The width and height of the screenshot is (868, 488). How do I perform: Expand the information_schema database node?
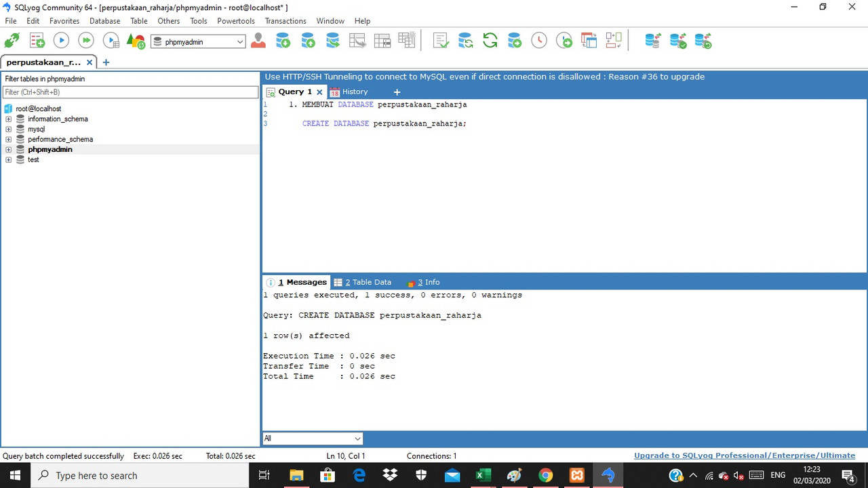(8, 119)
